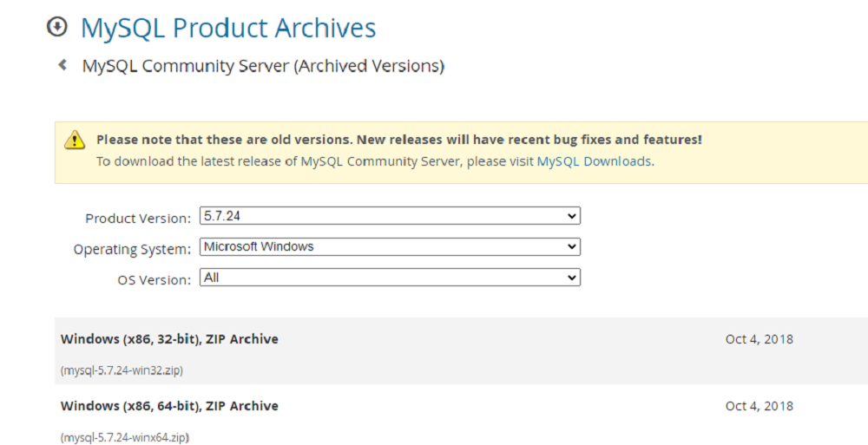Select Windows (x86, 64-bit), ZIP Archive row

461,415
